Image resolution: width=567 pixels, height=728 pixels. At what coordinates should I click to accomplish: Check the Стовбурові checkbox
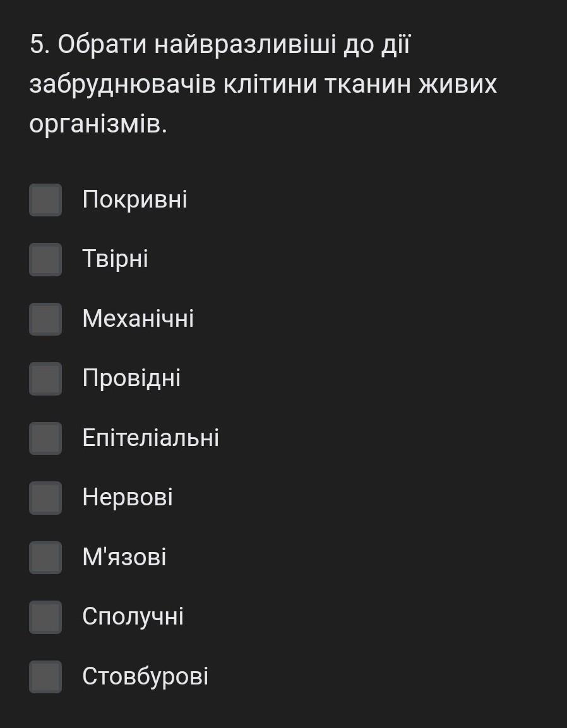click(x=45, y=677)
